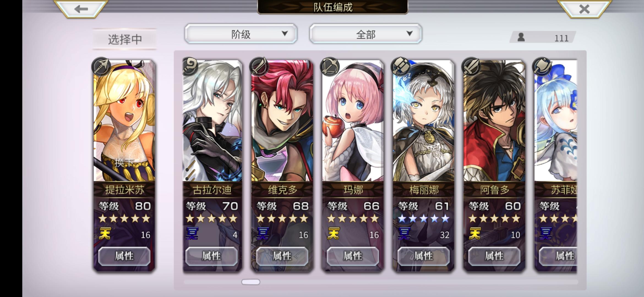The height and width of the screenshot is (297, 644).
Task: Click the arrow on the 全部 dropdown
Action: pos(410,34)
